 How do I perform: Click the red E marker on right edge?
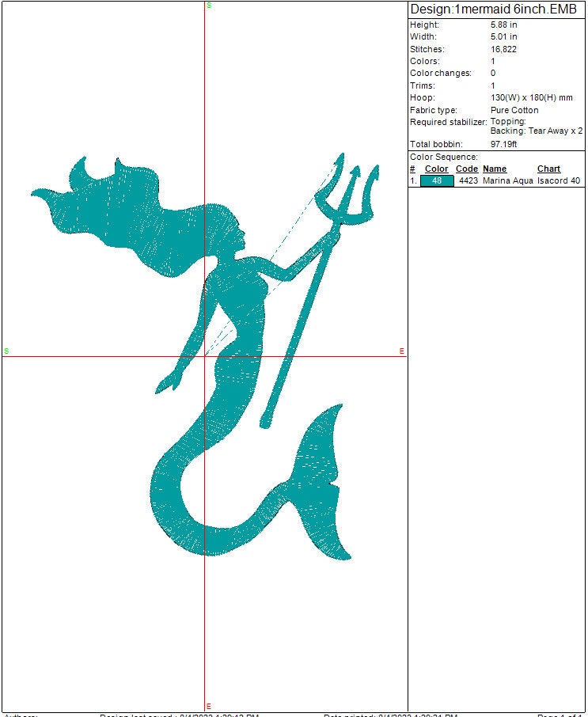401,351
